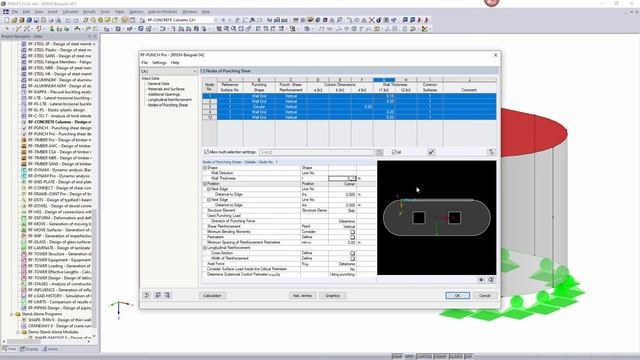This screenshot has width=640, height=360.
Task: Select table row with Circular punching shape
Action: [x=349, y=107]
